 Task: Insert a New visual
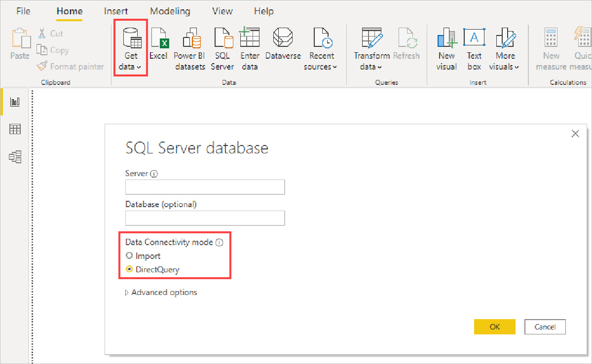click(x=446, y=39)
